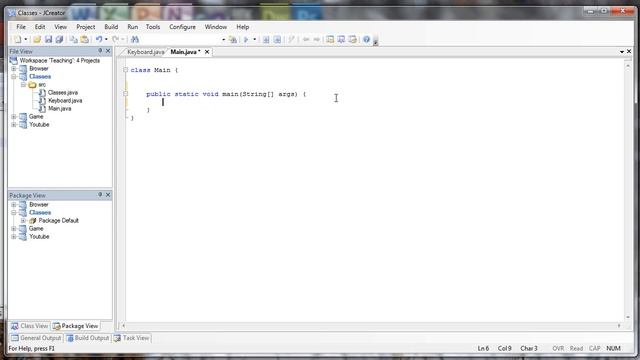Click the status bar Ln 6 indicator

click(x=483, y=349)
